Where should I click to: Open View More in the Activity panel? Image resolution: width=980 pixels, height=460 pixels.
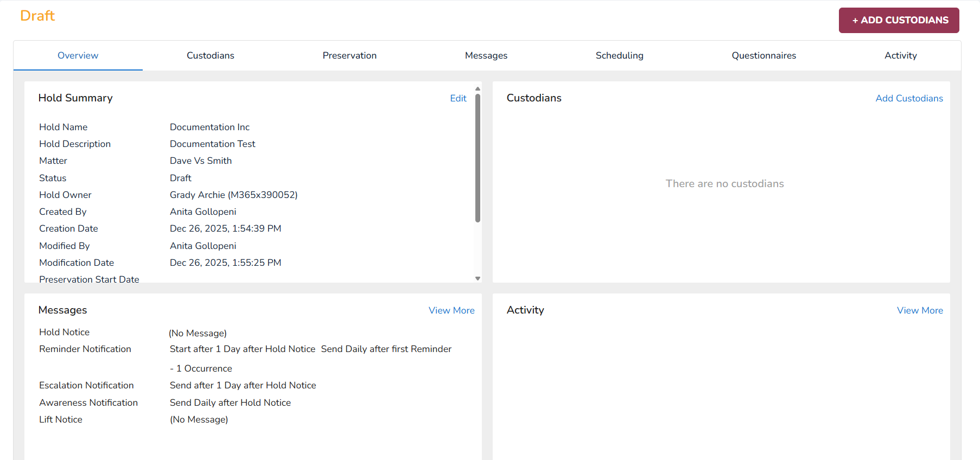click(x=920, y=310)
